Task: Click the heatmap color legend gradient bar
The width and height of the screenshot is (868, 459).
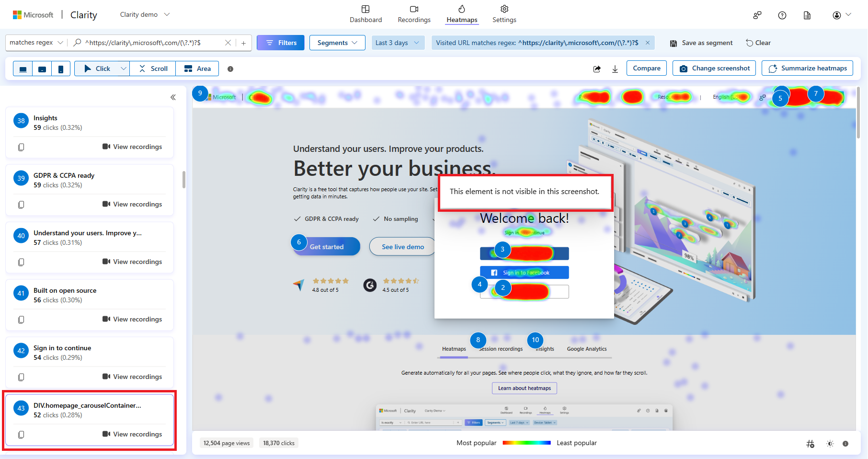Action: click(x=526, y=443)
